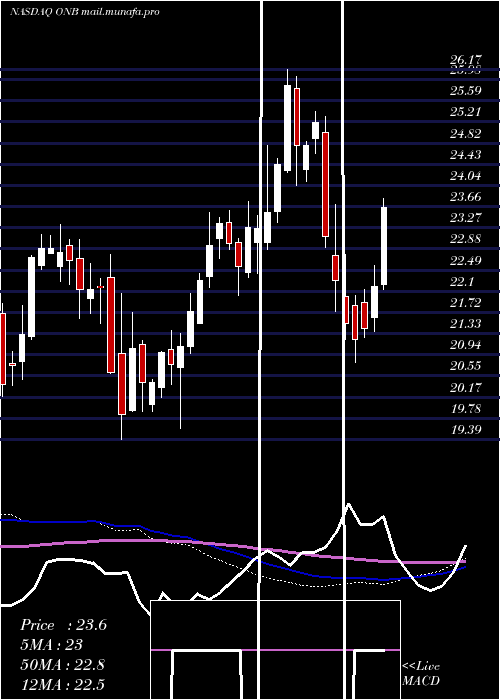Click the 22.1 price axis label
The image size is (500, 700).
coord(462,282)
